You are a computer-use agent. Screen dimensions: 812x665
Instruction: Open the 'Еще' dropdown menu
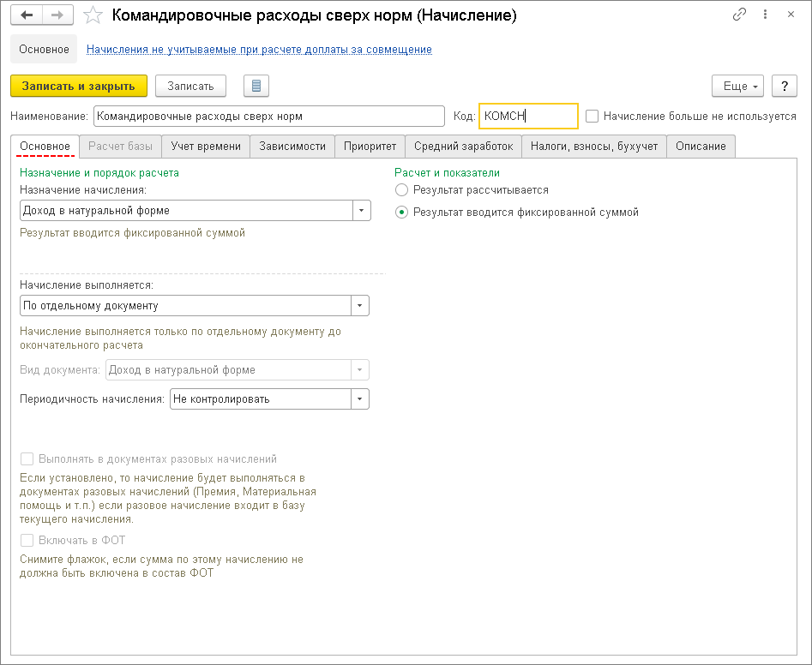[737, 86]
